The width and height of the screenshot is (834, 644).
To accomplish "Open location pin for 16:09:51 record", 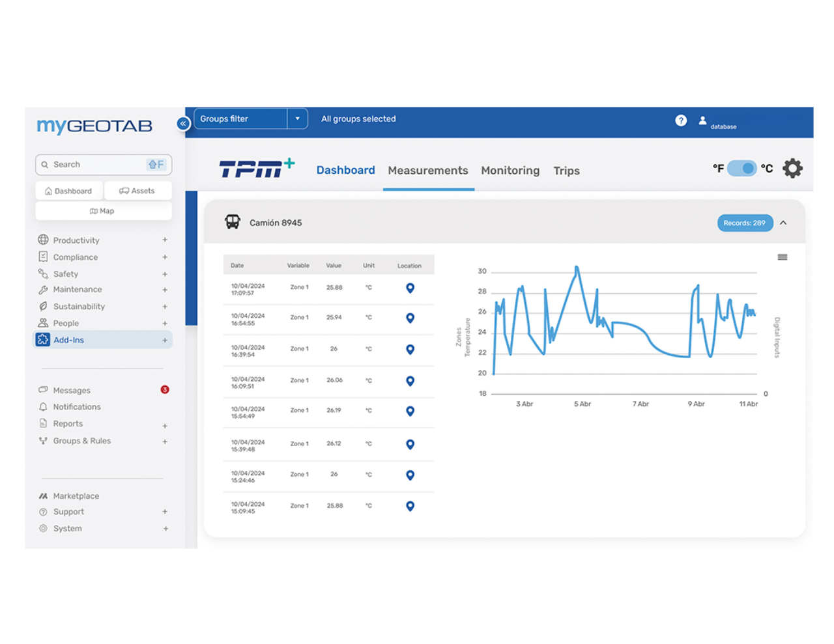I will click(410, 381).
